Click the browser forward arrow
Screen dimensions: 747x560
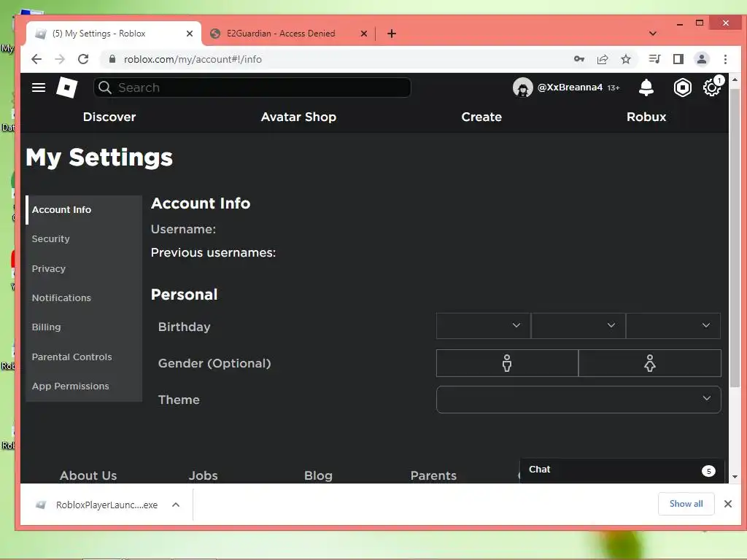tap(60, 59)
